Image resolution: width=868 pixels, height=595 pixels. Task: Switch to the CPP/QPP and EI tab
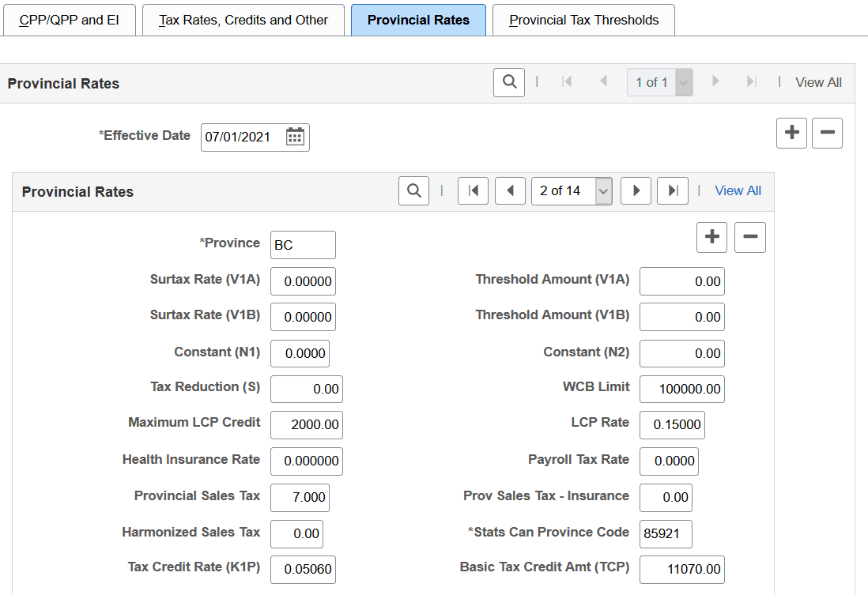tap(70, 20)
